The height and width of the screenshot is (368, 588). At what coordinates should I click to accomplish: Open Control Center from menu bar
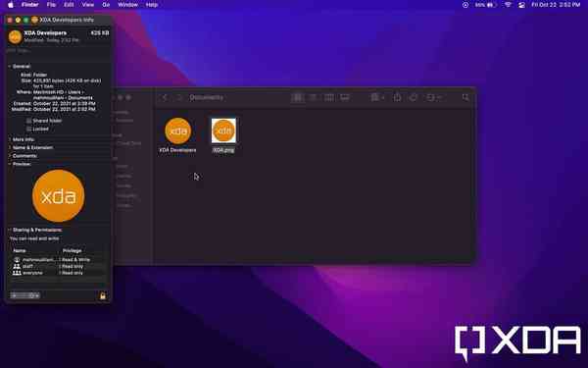click(521, 5)
